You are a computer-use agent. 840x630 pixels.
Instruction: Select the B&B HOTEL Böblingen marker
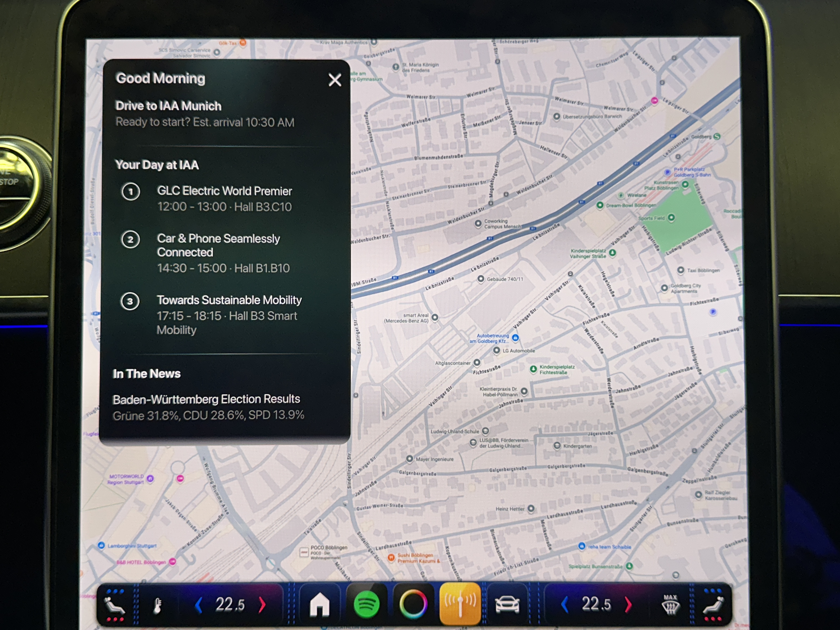tap(172, 561)
